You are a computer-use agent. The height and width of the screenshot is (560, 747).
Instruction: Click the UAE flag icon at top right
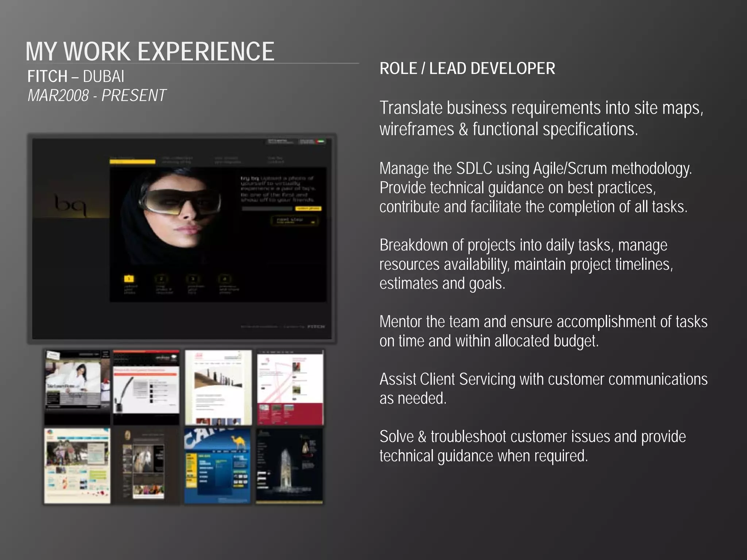[x=321, y=141]
